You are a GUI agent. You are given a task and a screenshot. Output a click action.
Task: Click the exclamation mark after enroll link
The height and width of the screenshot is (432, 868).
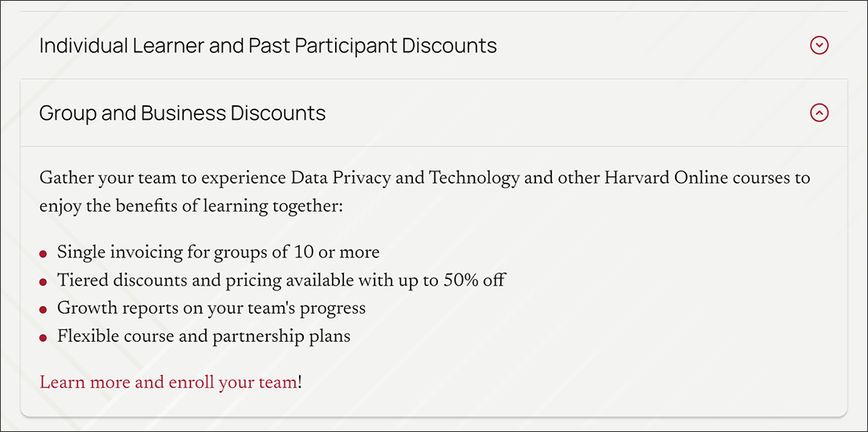(300, 382)
